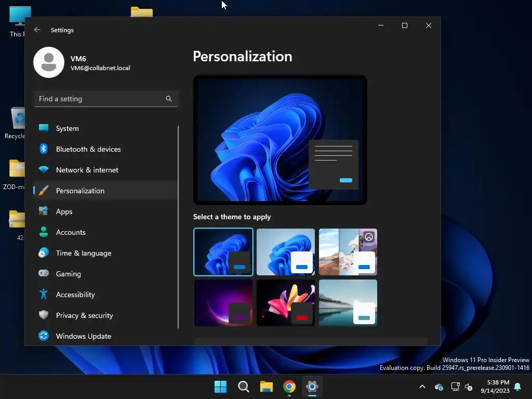Click the VM6 profile avatar

point(49,62)
